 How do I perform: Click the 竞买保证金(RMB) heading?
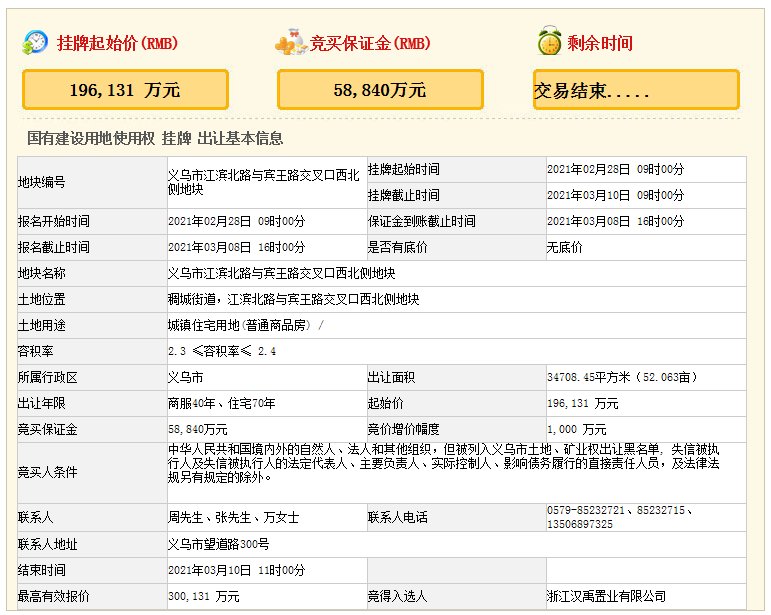coord(370,43)
